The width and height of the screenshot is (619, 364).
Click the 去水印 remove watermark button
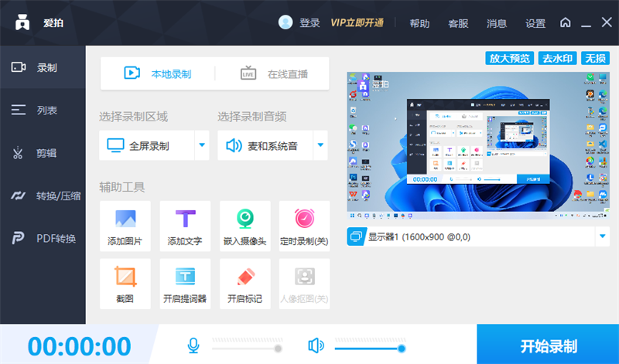point(557,59)
